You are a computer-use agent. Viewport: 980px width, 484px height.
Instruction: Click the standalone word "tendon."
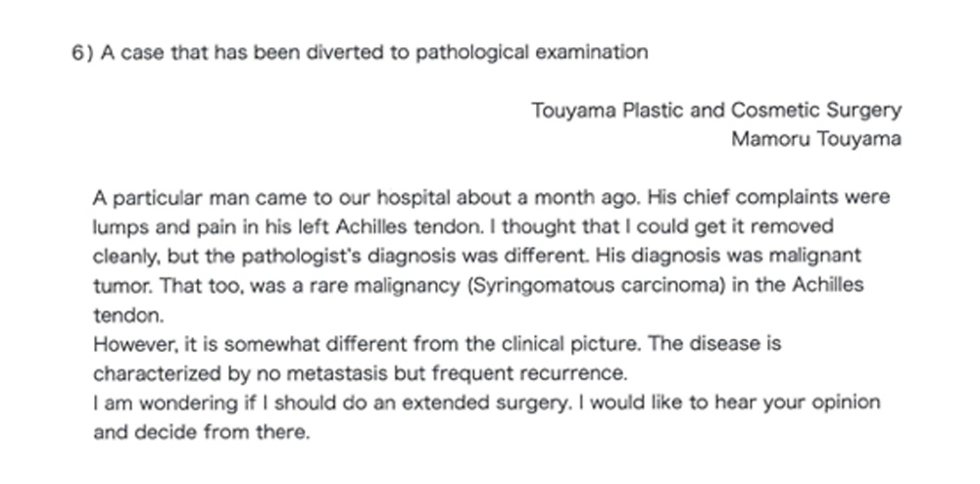[x=128, y=315]
